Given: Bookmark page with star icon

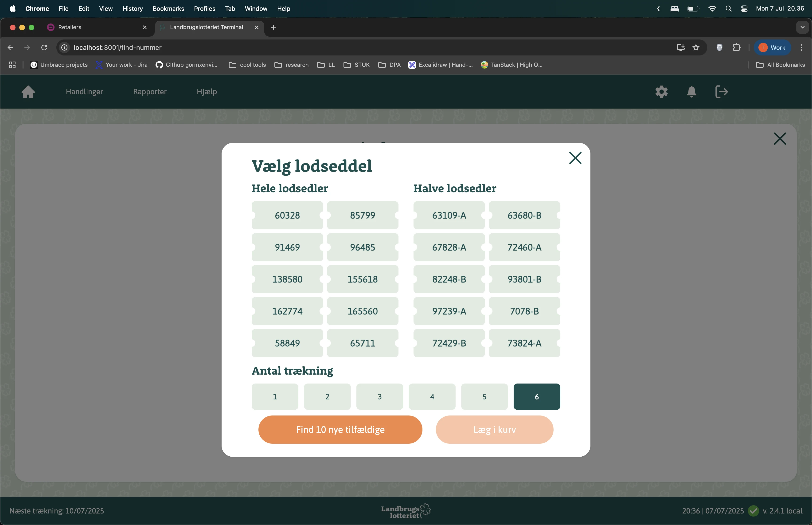Looking at the screenshot, I should [x=696, y=47].
